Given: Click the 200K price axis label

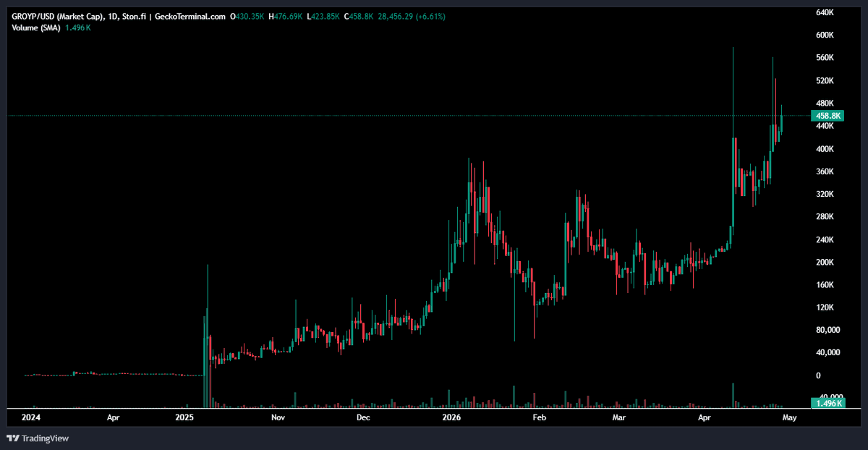Looking at the screenshot, I should [825, 262].
